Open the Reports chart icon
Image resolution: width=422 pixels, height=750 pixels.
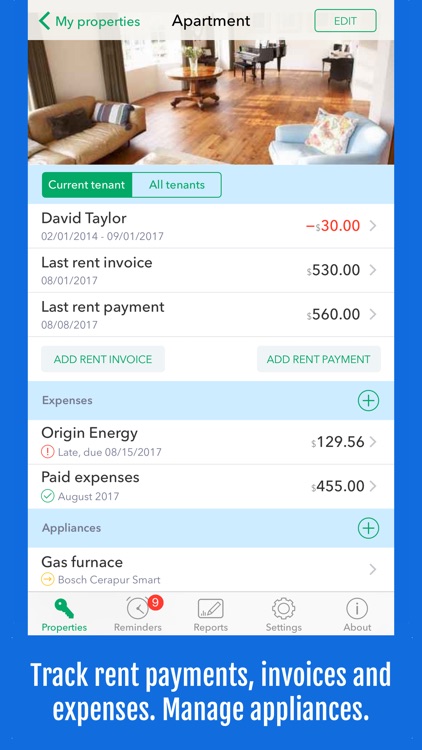point(211,614)
